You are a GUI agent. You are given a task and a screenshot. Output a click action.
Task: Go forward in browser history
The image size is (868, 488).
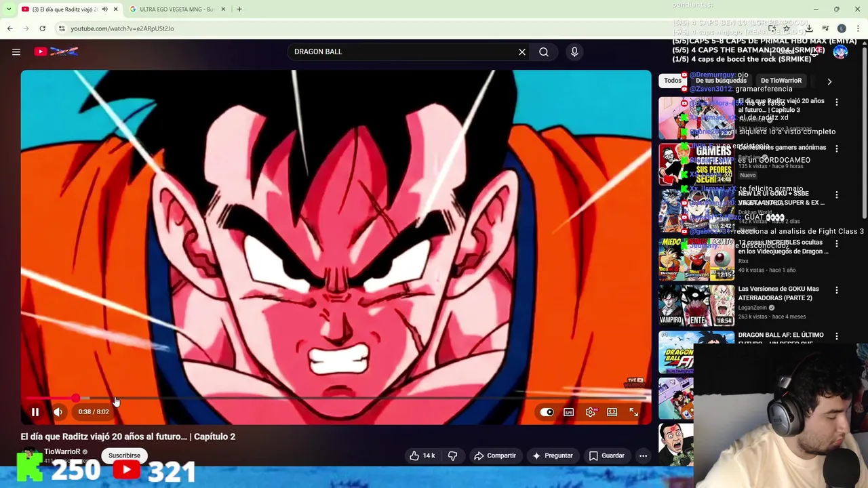click(26, 28)
